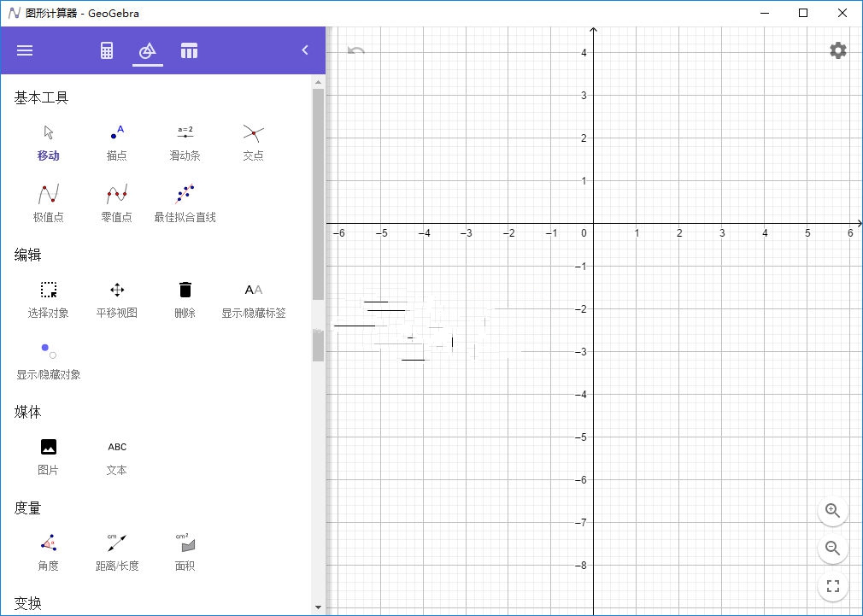Open the graph settings gear
The image size is (863, 616).
coord(837,50)
